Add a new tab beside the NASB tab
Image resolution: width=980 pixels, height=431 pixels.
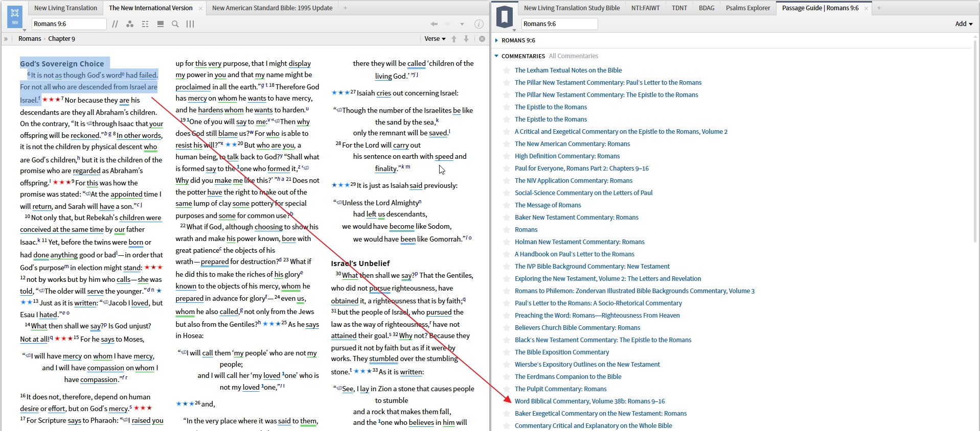tap(345, 8)
